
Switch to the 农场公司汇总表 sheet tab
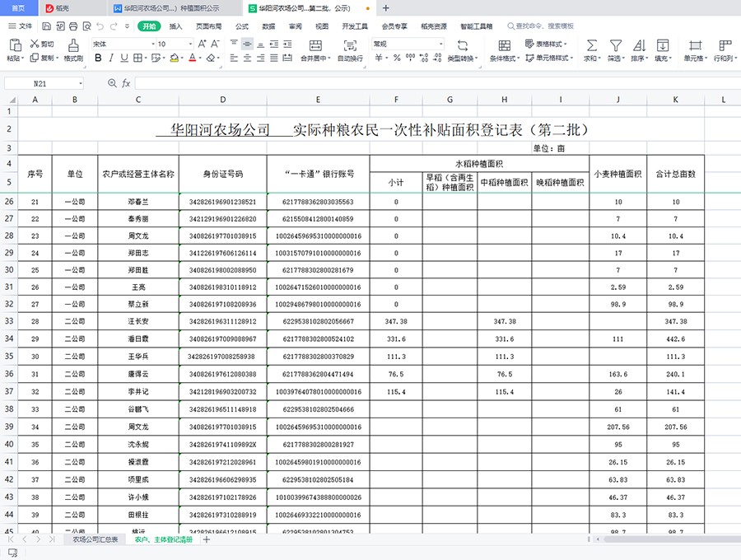[x=95, y=539]
